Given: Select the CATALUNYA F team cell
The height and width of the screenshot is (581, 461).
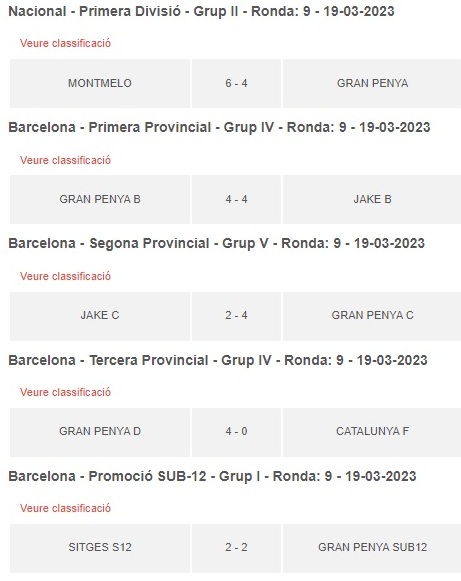Looking at the screenshot, I should pyautogui.click(x=372, y=432).
